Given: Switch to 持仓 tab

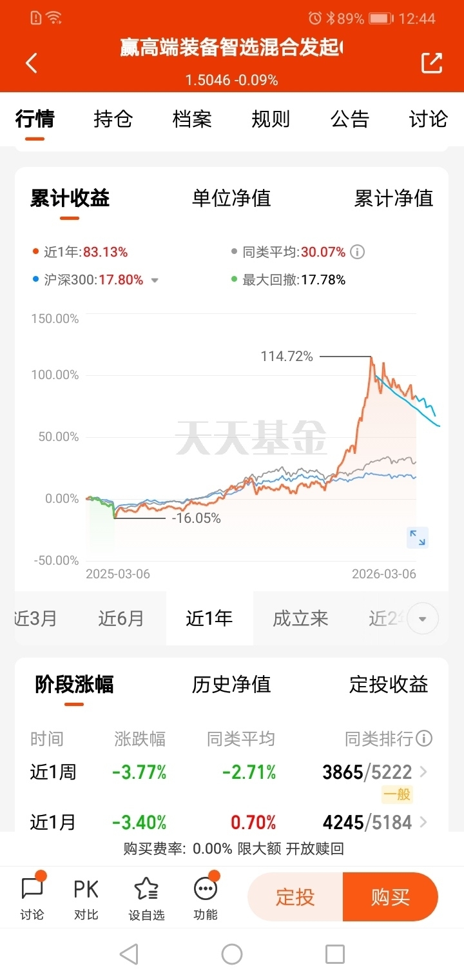Looking at the screenshot, I should (113, 119).
